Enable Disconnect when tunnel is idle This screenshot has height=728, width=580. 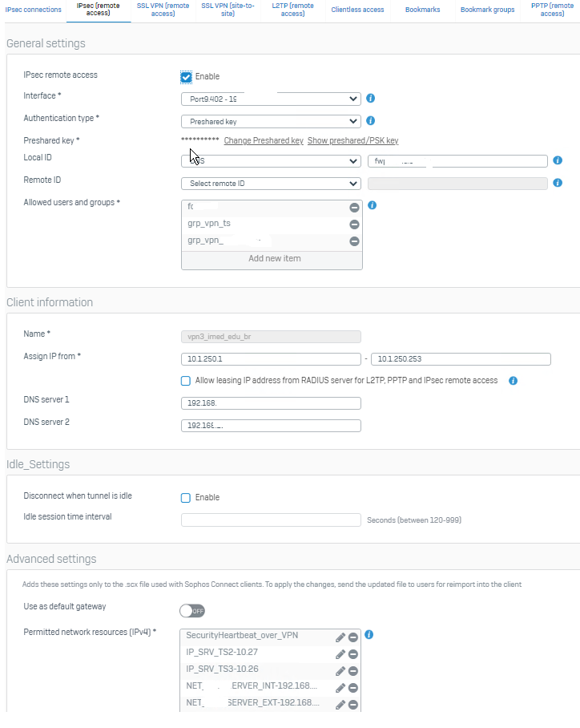pos(186,498)
